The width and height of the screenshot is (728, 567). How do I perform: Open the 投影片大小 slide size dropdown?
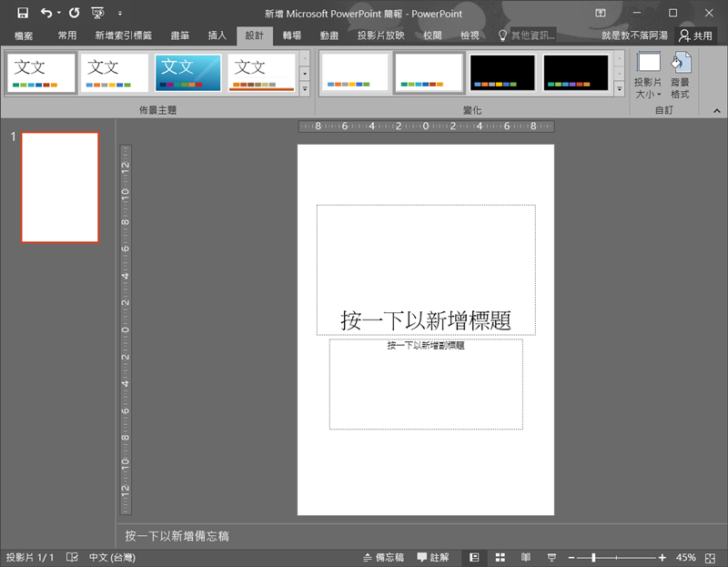[x=649, y=75]
